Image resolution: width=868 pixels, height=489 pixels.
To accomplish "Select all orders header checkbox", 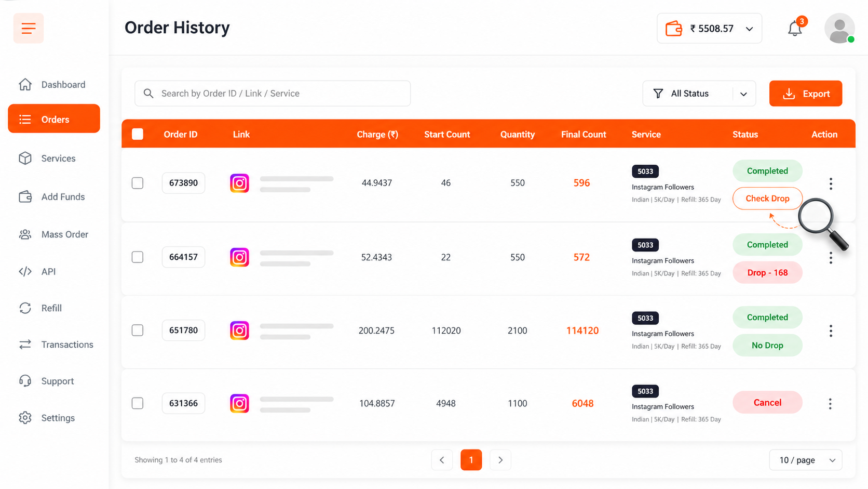I will 138,134.
